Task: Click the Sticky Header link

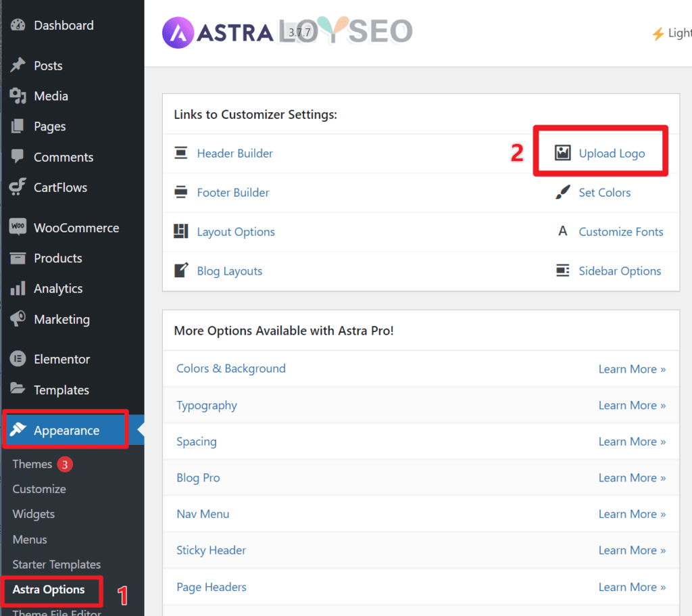Action: click(211, 550)
